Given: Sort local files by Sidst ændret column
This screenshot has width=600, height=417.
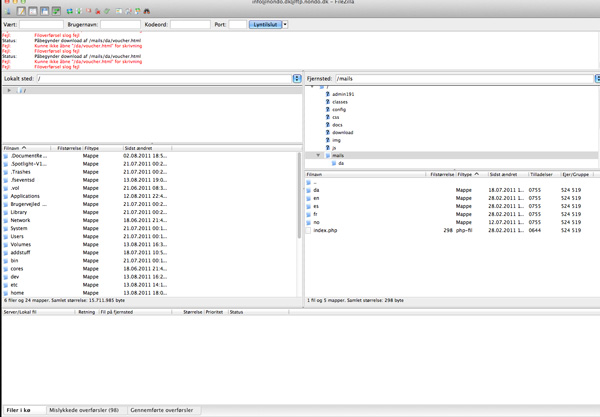Looking at the screenshot, I should (x=147, y=148).
